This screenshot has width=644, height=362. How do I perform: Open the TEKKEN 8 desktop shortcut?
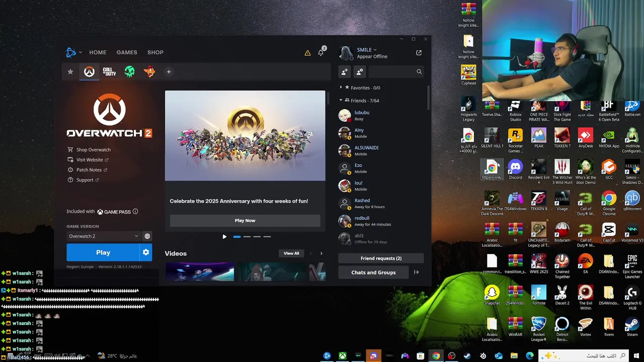pos(539,201)
